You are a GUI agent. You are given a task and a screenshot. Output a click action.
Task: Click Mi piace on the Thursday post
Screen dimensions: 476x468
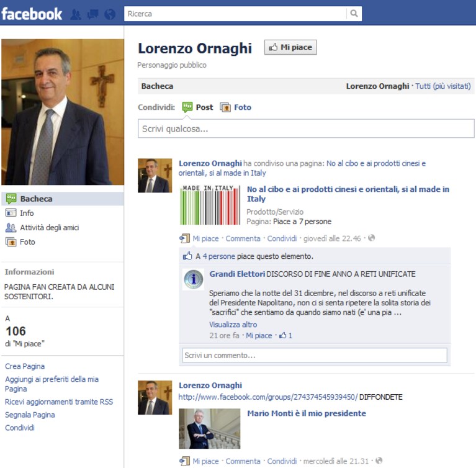(x=205, y=238)
